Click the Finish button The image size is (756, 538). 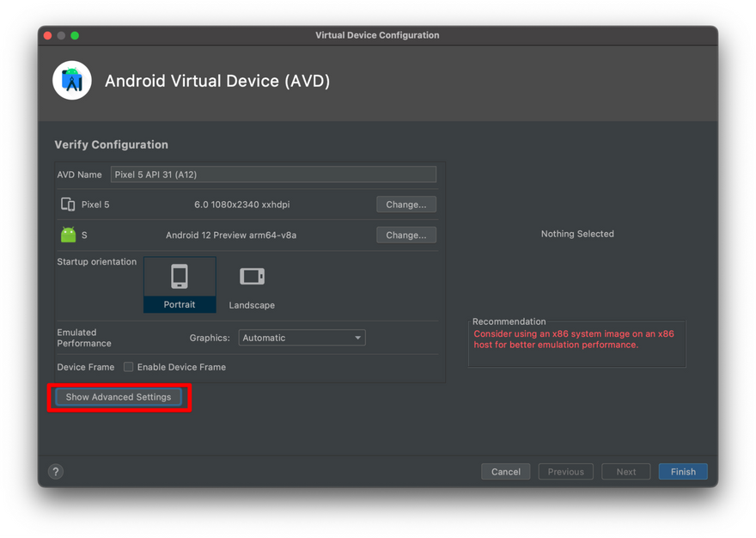(x=683, y=471)
